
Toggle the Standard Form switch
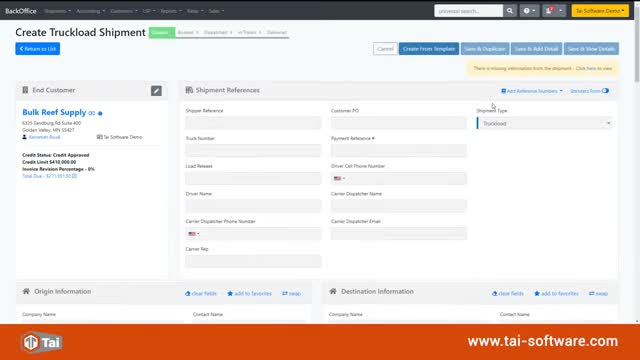pyautogui.click(x=605, y=91)
